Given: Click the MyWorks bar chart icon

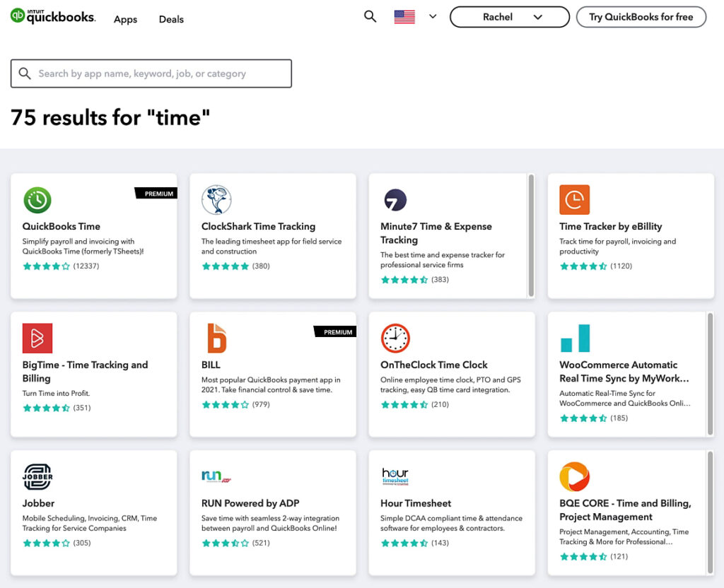Looking at the screenshot, I should point(574,338).
